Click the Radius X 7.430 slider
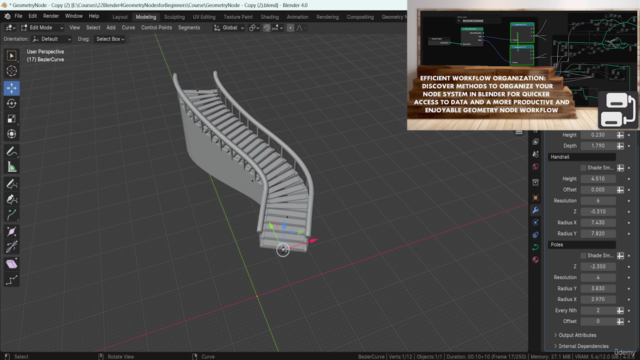 click(598, 223)
